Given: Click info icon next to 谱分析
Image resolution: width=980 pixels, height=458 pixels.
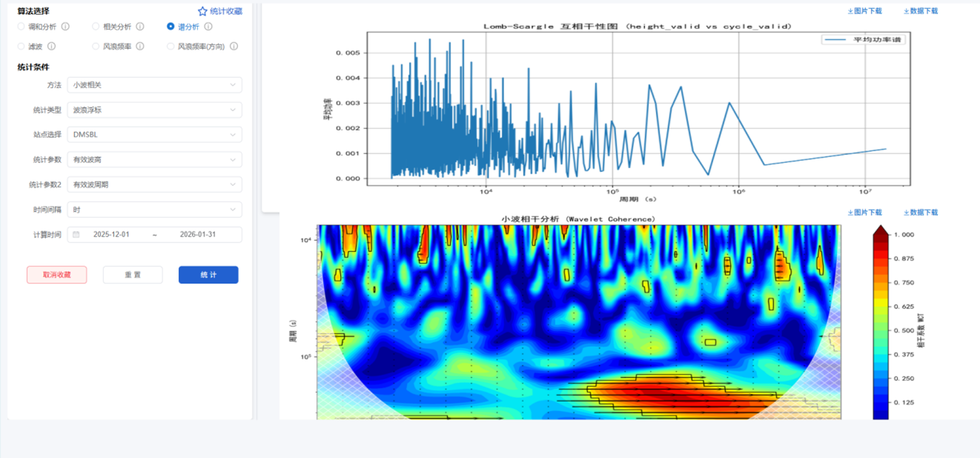Looking at the screenshot, I should click(x=208, y=27).
